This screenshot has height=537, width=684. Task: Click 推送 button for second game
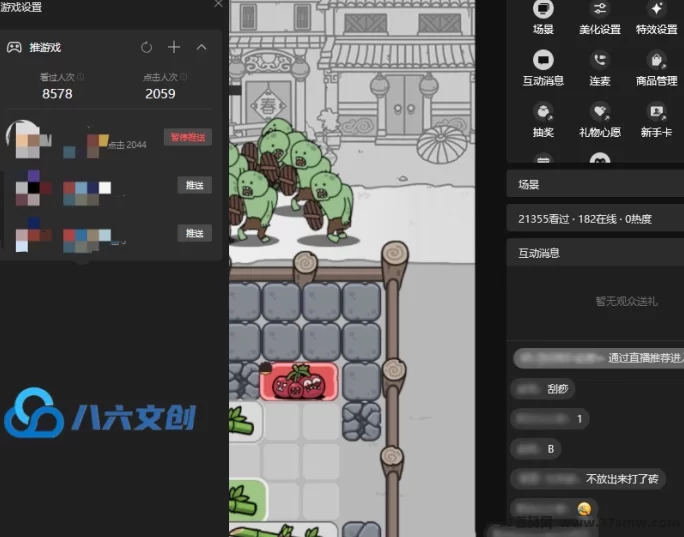pyautogui.click(x=194, y=185)
